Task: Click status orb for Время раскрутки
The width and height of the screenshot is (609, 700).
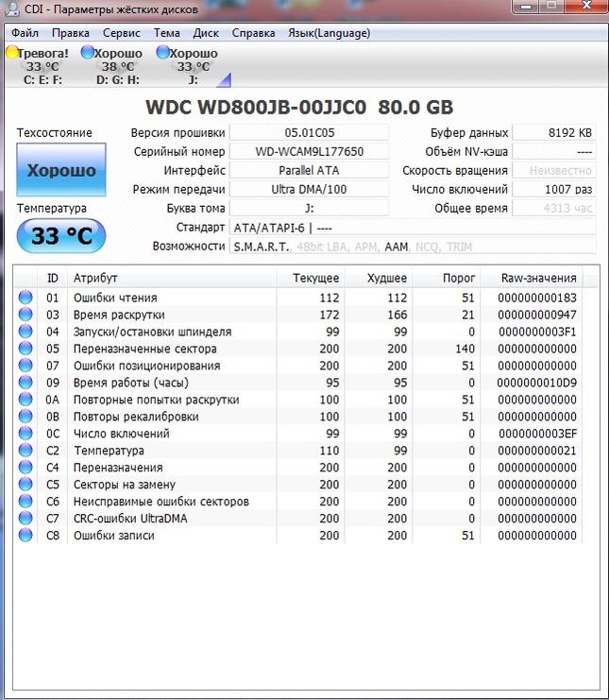Action: [x=25, y=315]
